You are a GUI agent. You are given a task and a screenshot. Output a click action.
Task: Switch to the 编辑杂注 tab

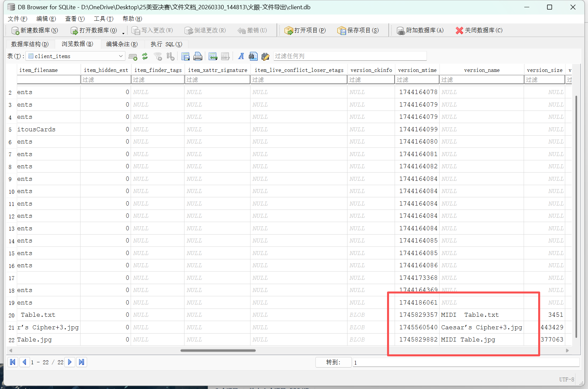[122, 44]
